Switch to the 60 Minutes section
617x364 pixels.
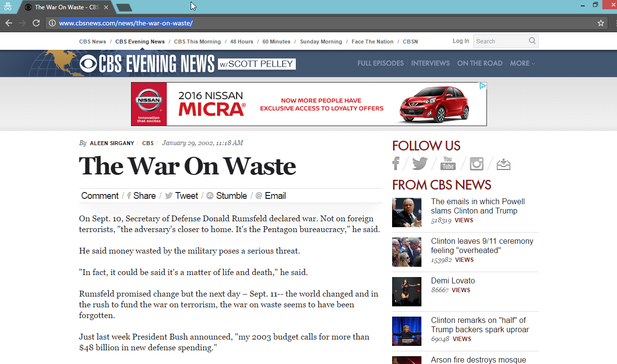coord(276,42)
